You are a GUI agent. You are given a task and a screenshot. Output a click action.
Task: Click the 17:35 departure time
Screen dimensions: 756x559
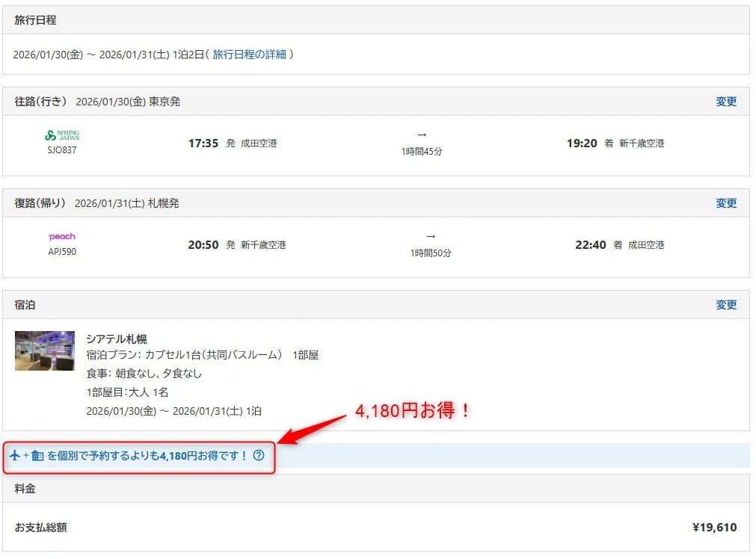(x=203, y=143)
